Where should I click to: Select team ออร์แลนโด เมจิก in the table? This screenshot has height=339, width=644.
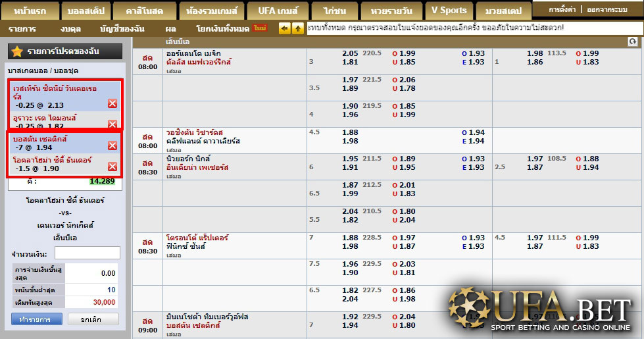pyautogui.click(x=193, y=53)
